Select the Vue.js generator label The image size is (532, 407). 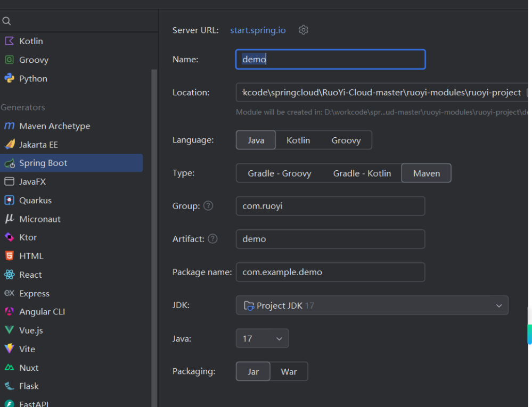[x=31, y=330]
